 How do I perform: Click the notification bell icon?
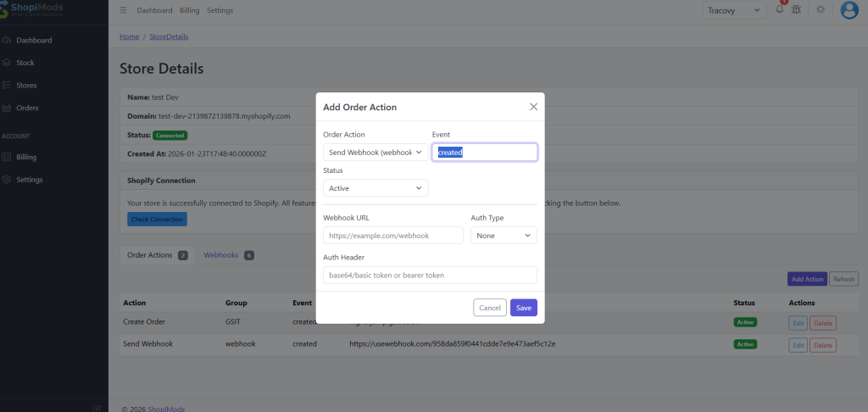pos(780,9)
